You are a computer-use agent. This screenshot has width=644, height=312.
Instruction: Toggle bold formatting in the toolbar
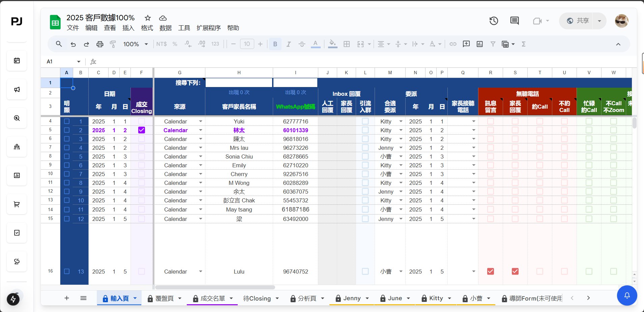point(275,44)
